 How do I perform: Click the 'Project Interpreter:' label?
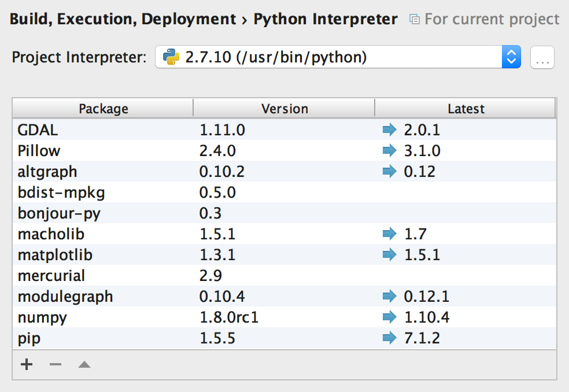tap(79, 57)
